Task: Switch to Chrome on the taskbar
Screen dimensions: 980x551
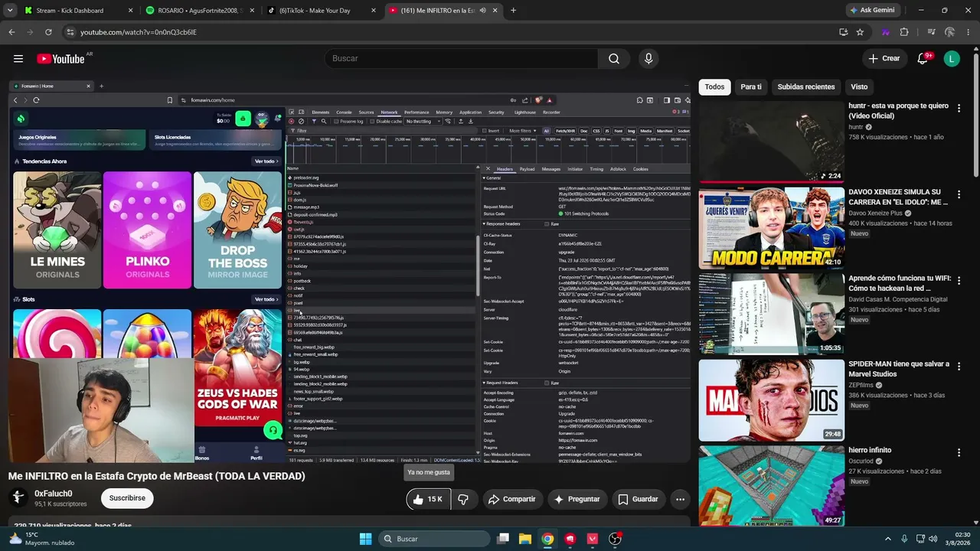Action: pyautogui.click(x=547, y=539)
